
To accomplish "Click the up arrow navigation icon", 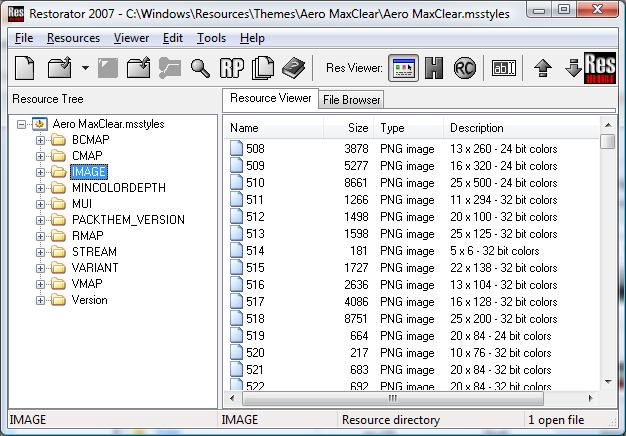I will tap(543, 68).
